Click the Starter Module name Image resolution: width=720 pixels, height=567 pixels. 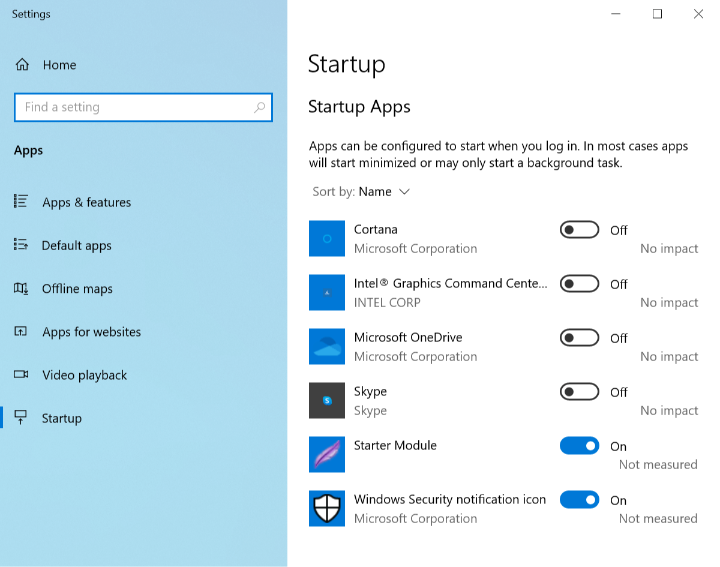click(x=395, y=445)
